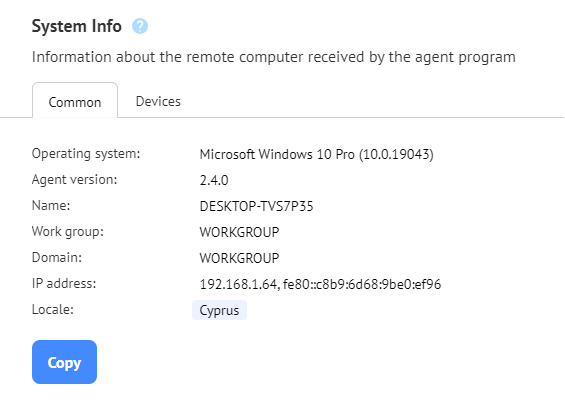Image resolution: width=565 pixels, height=409 pixels.
Task: Click the agent version 2.4.0 value
Action: (214, 180)
